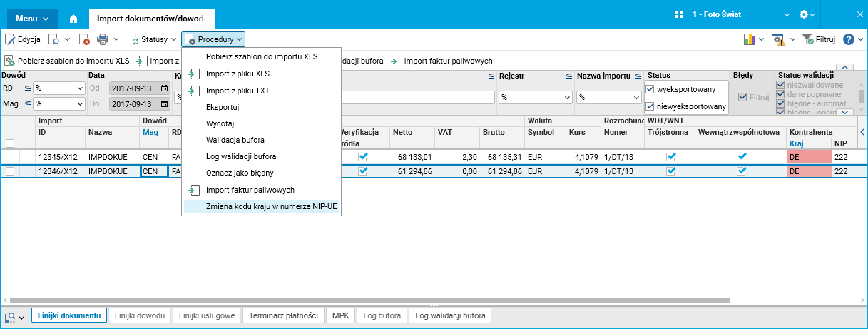The height and width of the screenshot is (329, 868).
Task: Click the horizontal scrollbar under the table
Action: pos(370,300)
